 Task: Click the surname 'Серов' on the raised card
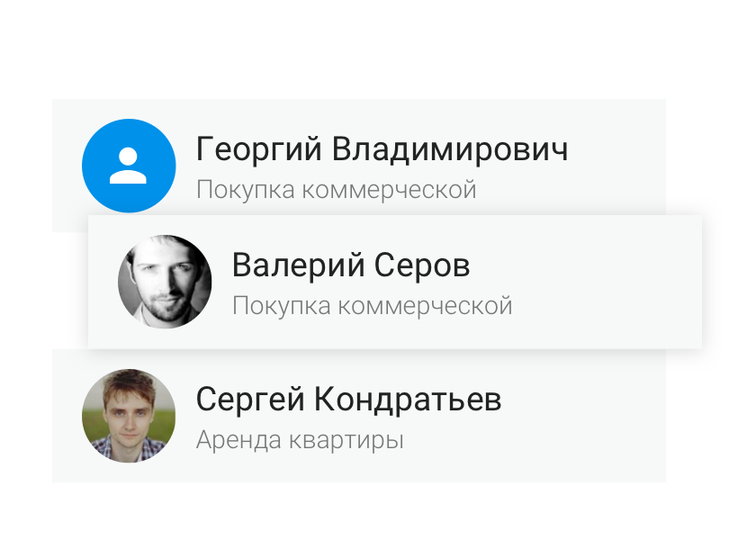pyautogui.click(x=422, y=265)
